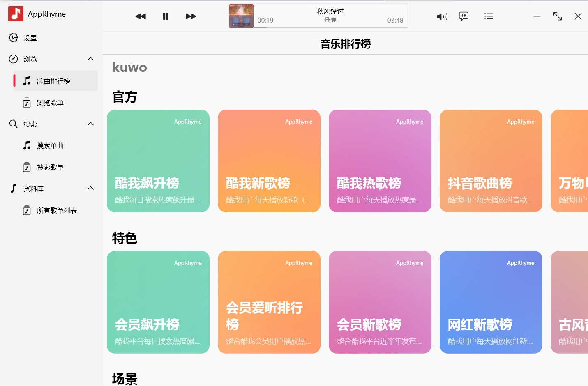This screenshot has width=588, height=386.
Task: Click total duration 03:48
Action: 395,21
